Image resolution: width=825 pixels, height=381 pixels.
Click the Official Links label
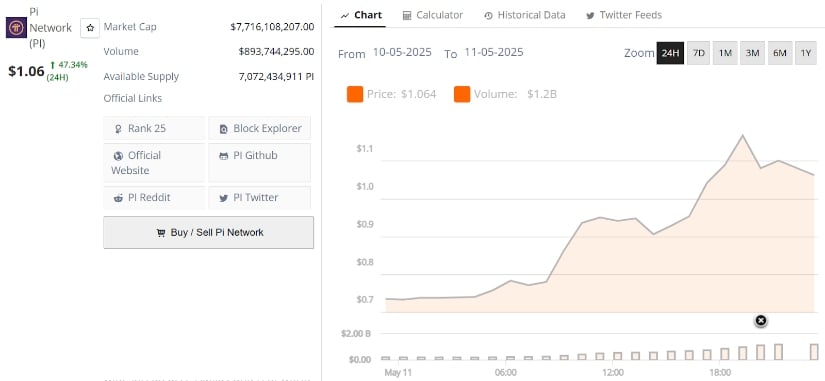[x=133, y=98]
